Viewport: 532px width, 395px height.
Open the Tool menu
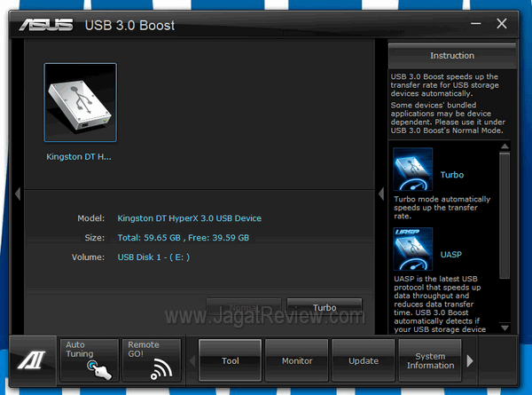click(x=230, y=360)
